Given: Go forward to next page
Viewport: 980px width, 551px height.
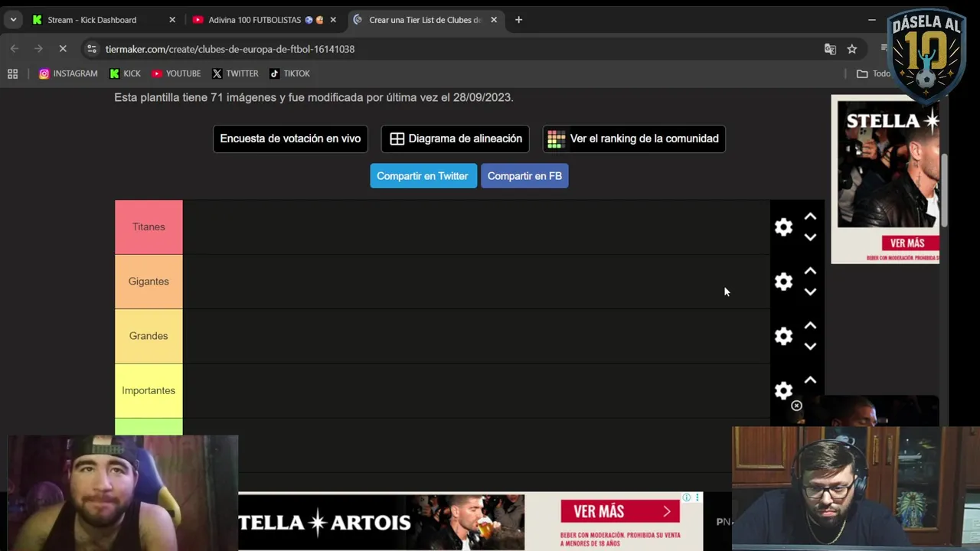Looking at the screenshot, I should (38, 49).
